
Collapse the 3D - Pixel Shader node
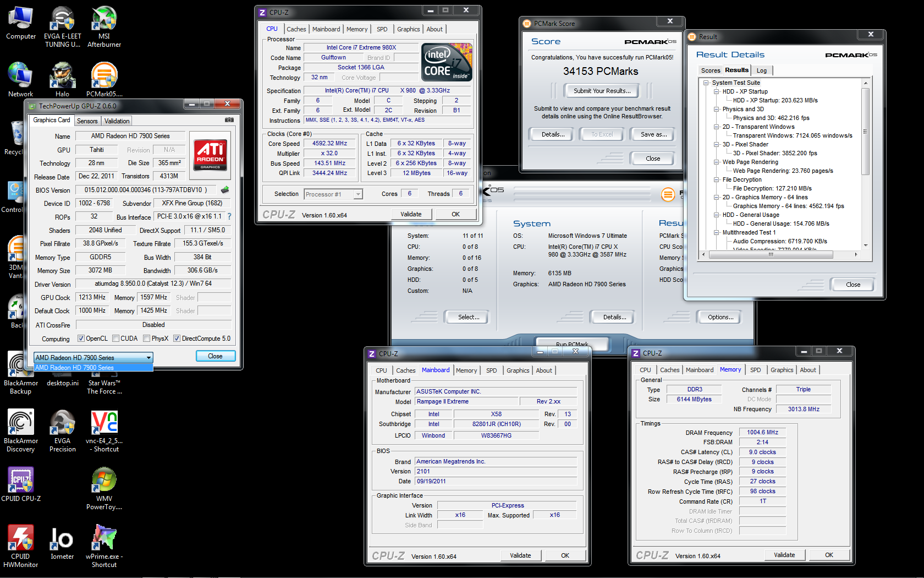pyautogui.click(x=717, y=144)
